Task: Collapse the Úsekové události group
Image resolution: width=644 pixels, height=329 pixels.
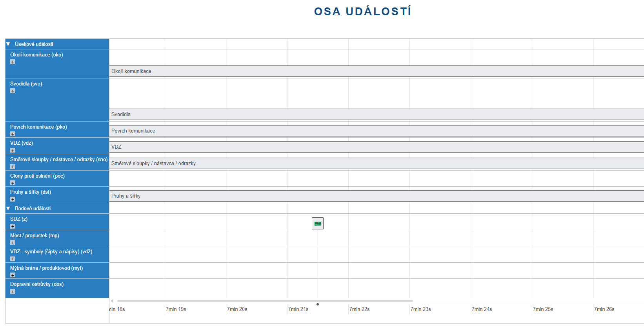Action: [8, 44]
